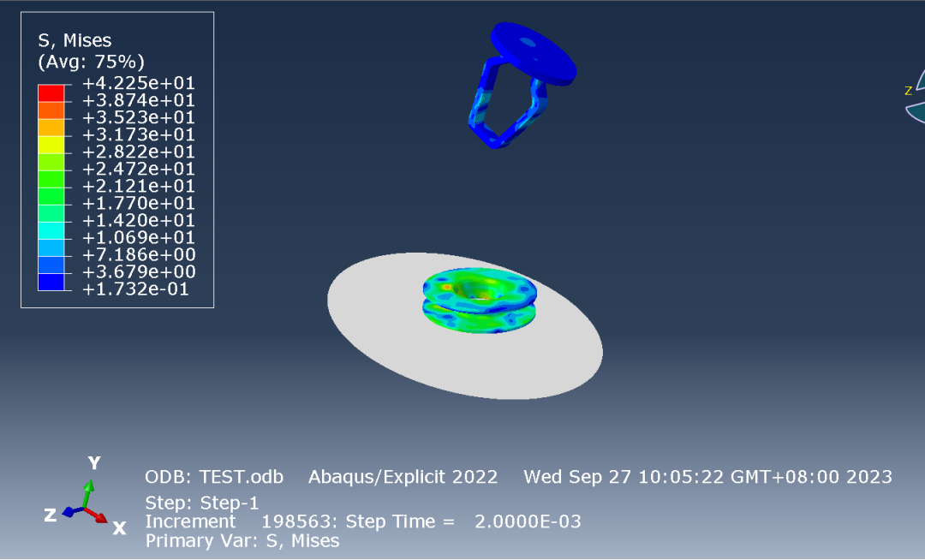Viewport: 925px width, 560px height.
Task: Click the stress-contoured grommet ring
Action: pos(480,300)
